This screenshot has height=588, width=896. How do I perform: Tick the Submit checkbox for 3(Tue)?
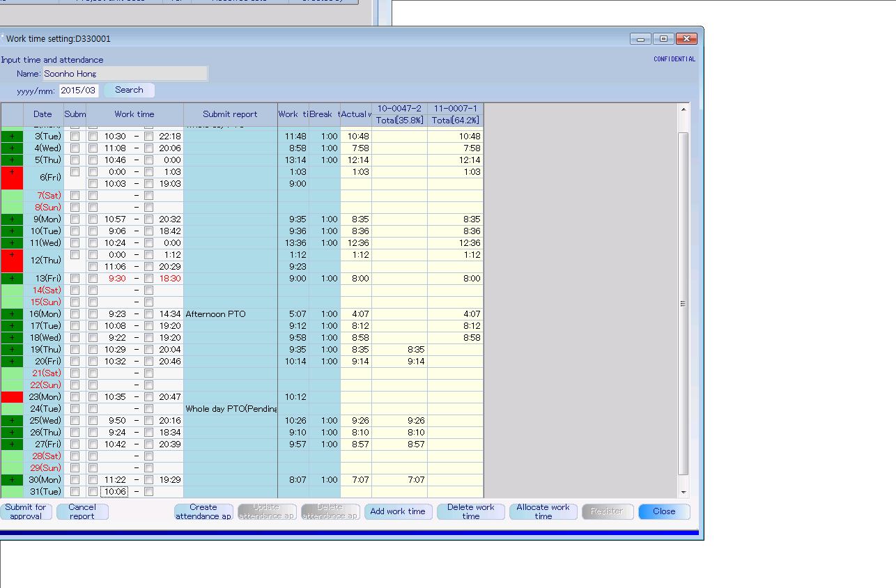click(x=75, y=137)
